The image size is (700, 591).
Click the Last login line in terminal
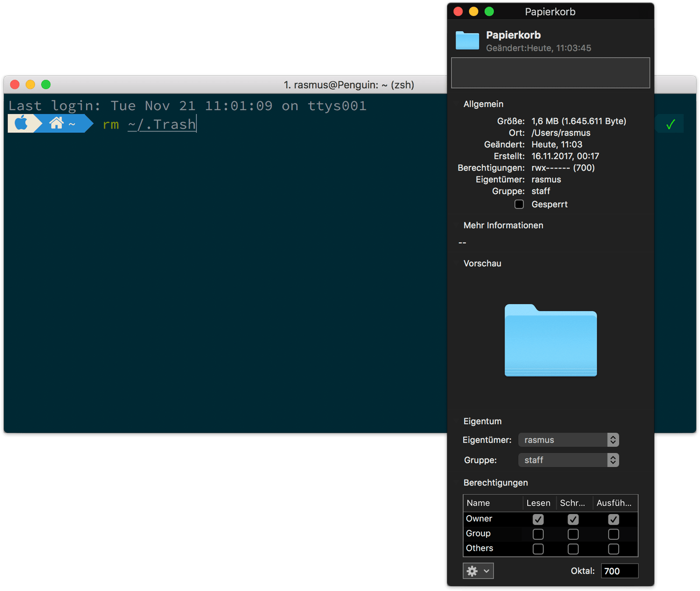click(187, 105)
